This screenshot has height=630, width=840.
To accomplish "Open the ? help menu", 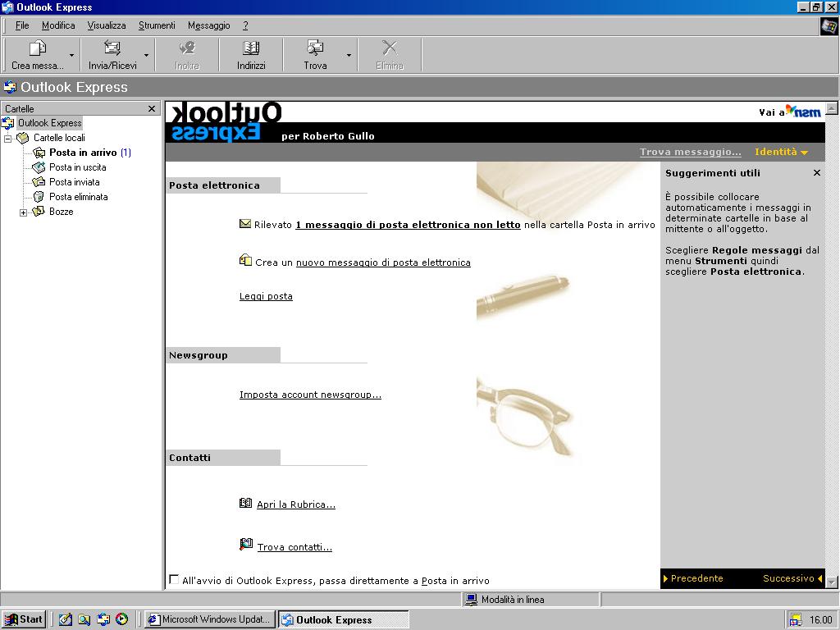I will (245, 25).
